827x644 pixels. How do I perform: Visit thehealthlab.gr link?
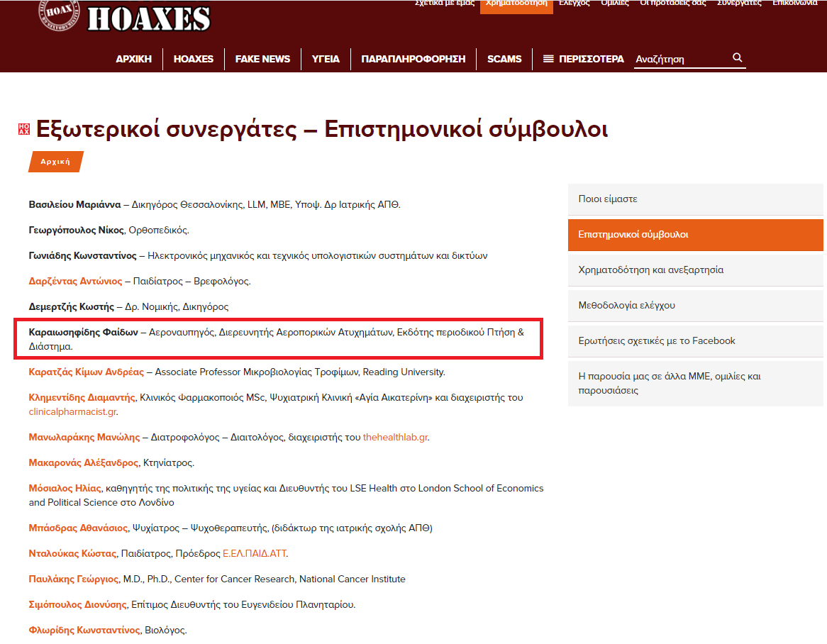[x=395, y=437]
